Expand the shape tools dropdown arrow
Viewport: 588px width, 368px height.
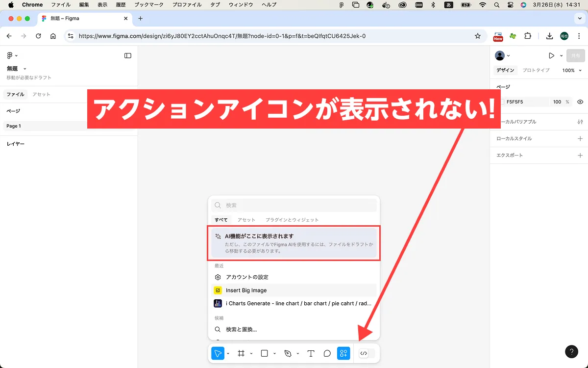[x=274, y=354]
